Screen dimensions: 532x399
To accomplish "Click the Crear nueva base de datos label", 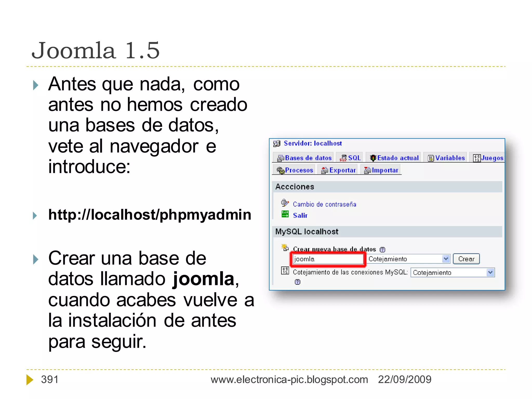I will pos(334,249).
